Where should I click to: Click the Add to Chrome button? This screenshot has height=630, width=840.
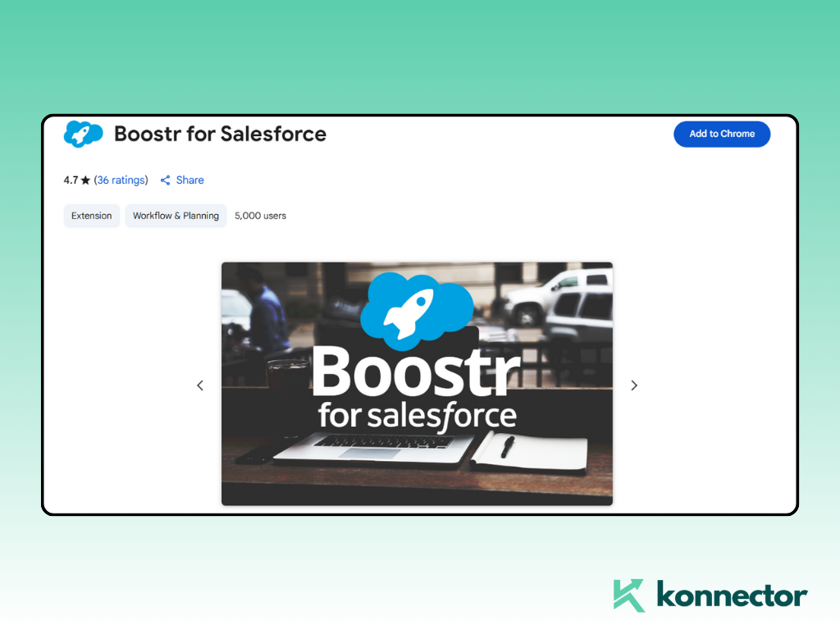[x=722, y=134]
